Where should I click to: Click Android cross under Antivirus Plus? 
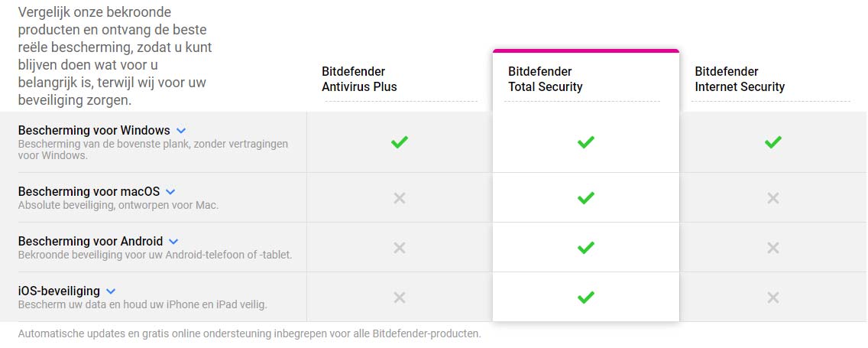tap(399, 248)
